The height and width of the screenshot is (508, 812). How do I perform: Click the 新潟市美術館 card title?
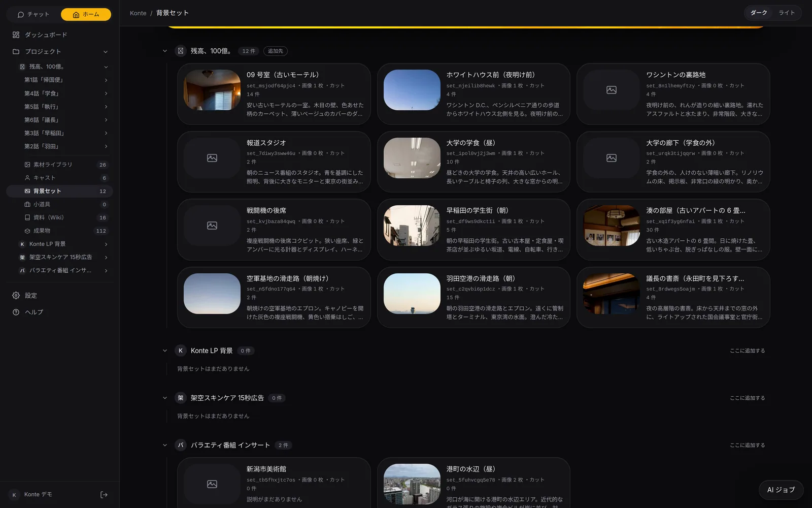[x=266, y=469]
